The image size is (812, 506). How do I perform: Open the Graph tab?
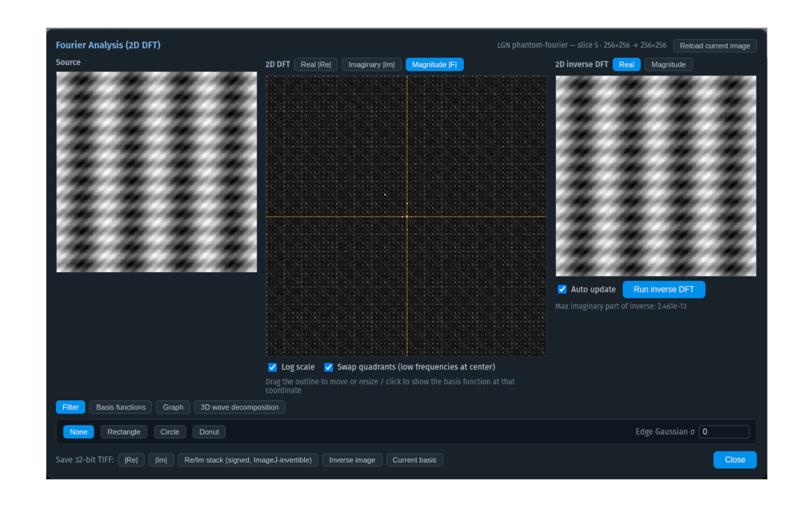173,407
